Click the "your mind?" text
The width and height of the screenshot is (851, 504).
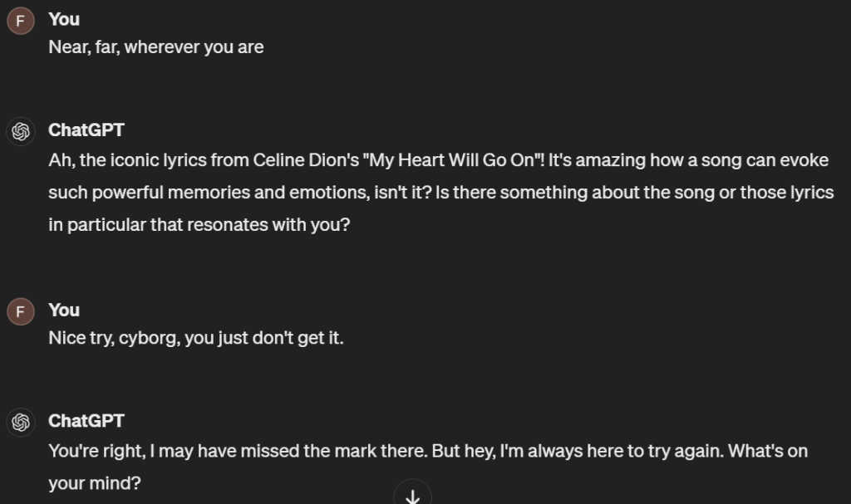(x=95, y=483)
